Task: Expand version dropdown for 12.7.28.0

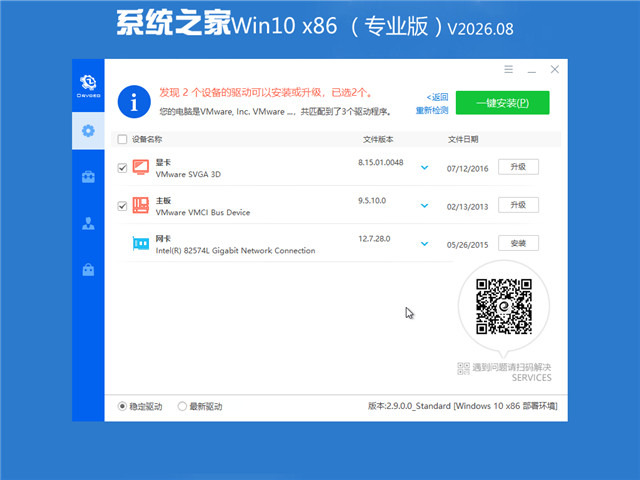Action: click(424, 244)
